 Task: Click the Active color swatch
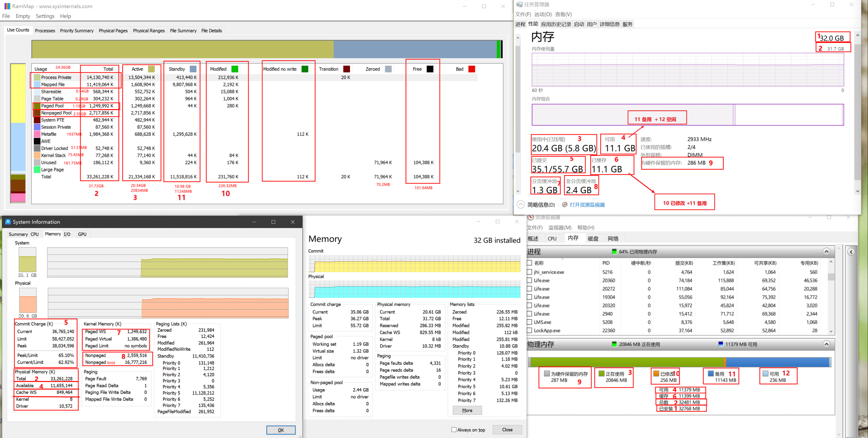click(151, 69)
